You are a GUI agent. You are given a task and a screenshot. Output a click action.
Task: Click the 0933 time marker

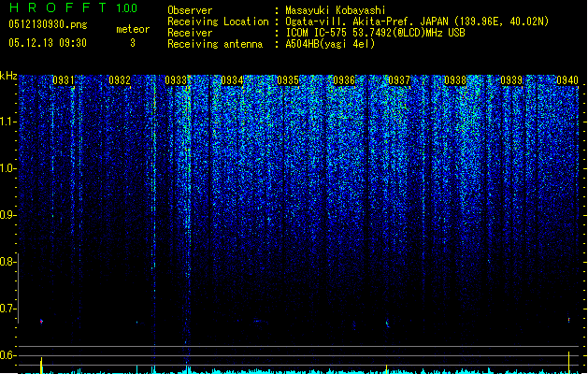(176, 80)
